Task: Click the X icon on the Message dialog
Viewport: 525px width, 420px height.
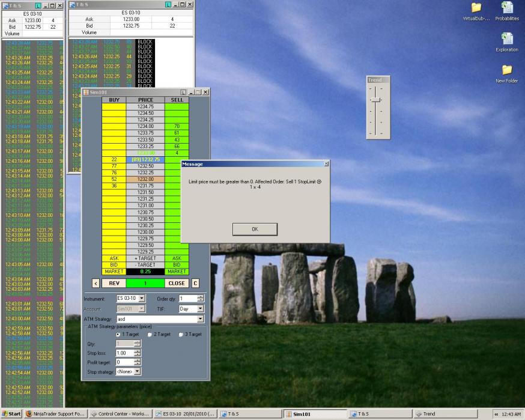Action: tap(326, 164)
